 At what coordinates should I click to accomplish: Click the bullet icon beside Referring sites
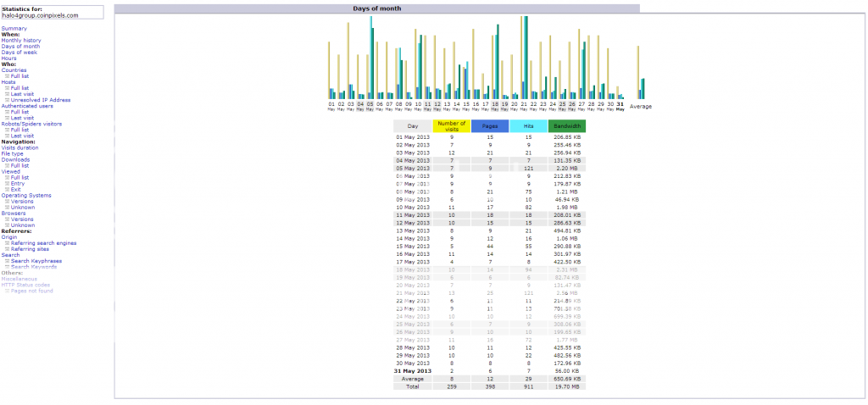(7, 249)
